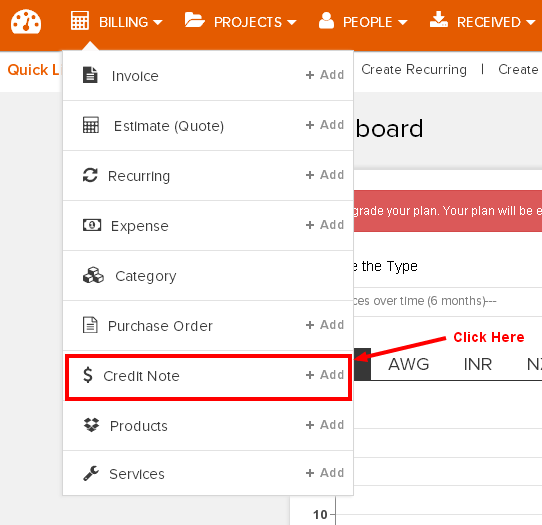Click the Create Recurring quick link
Viewport: 542px width, 525px height.
(414, 69)
